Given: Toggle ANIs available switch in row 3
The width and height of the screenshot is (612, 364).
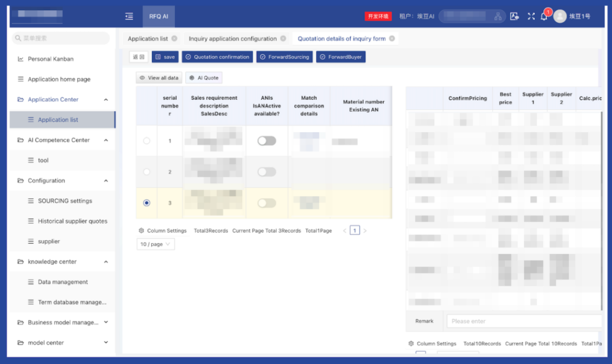Looking at the screenshot, I should pos(267,203).
